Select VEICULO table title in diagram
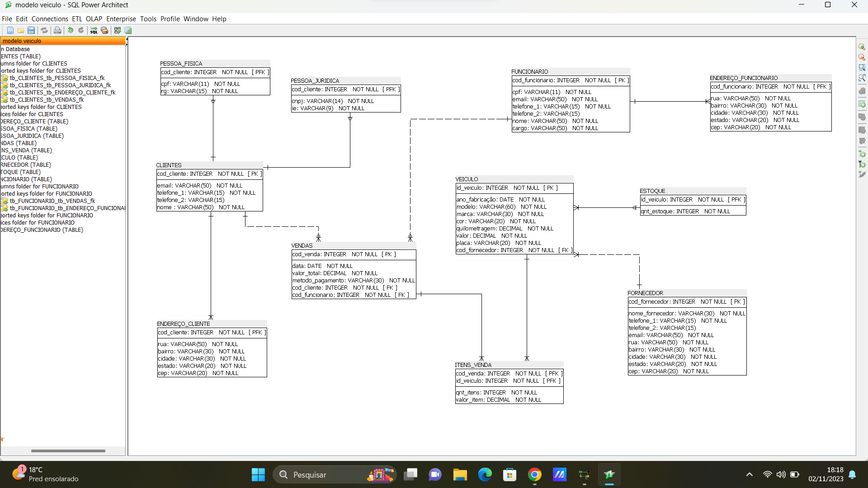 (467, 179)
